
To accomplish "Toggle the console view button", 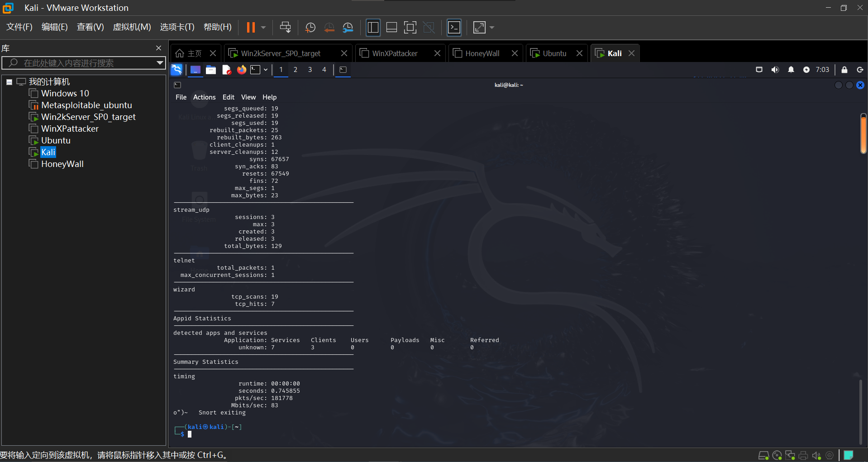I will tap(454, 28).
